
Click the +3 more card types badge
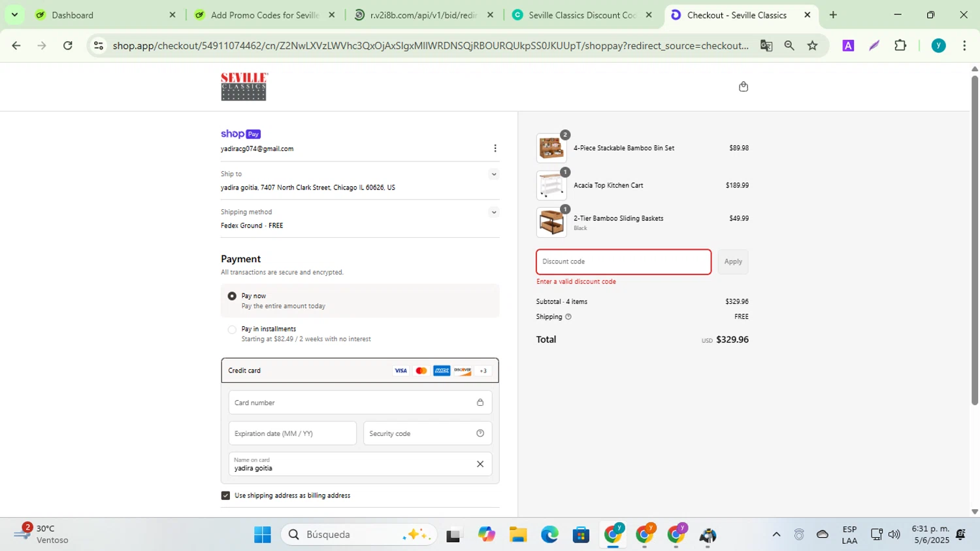483,371
